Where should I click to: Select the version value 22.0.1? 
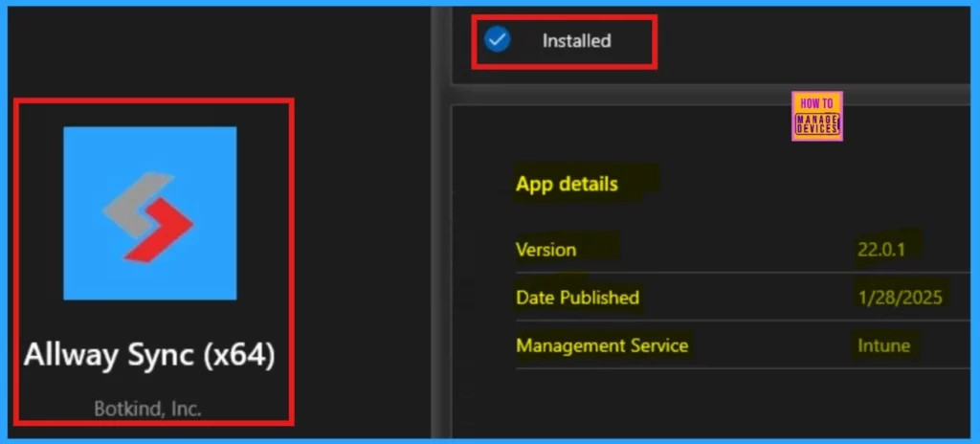tap(881, 249)
